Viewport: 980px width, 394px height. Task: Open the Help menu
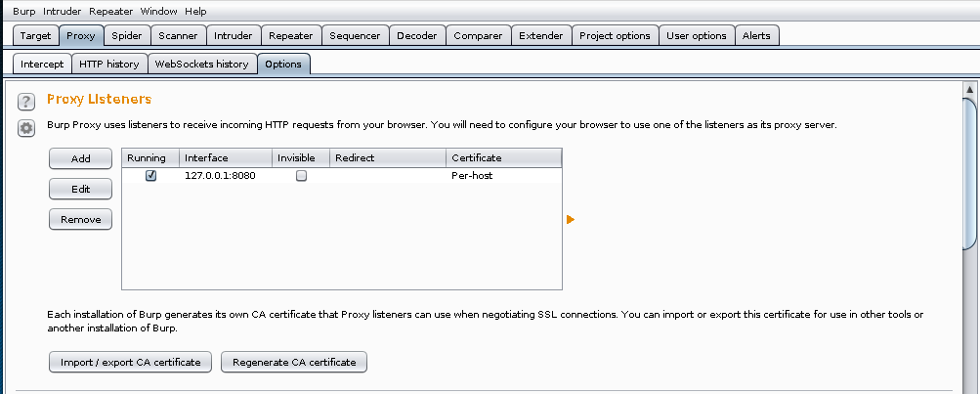[195, 12]
